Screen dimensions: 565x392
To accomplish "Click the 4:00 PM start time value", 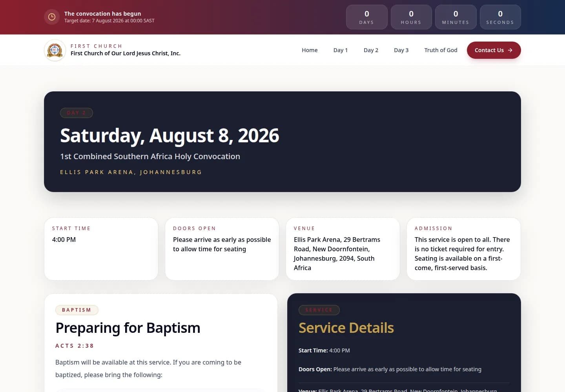I will 64,240.
